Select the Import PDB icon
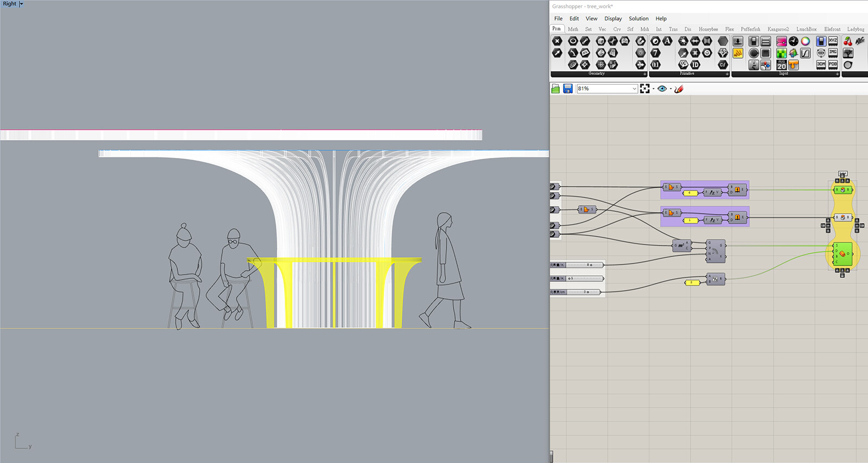Image resolution: width=868 pixels, height=463 pixels. (x=833, y=65)
